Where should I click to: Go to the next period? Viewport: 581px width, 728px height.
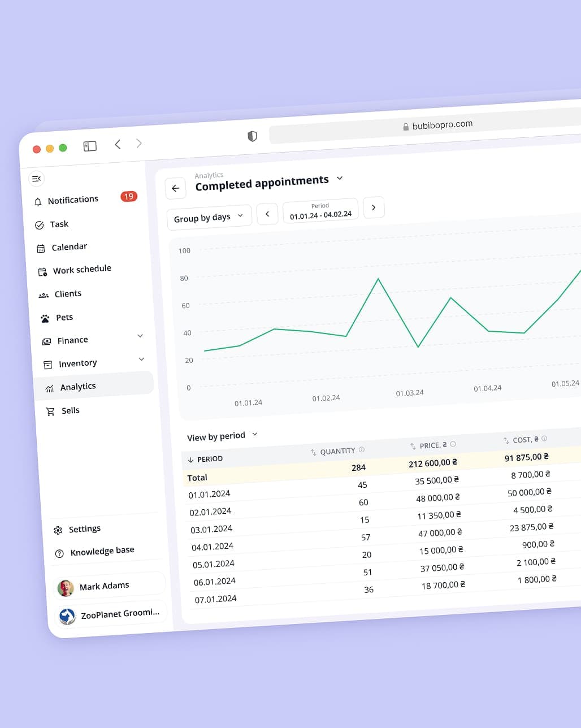(x=374, y=207)
